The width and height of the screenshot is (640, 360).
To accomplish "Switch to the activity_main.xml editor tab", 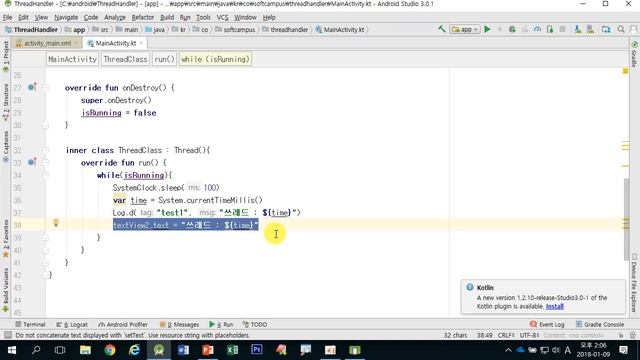I will (x=47, y=43).
